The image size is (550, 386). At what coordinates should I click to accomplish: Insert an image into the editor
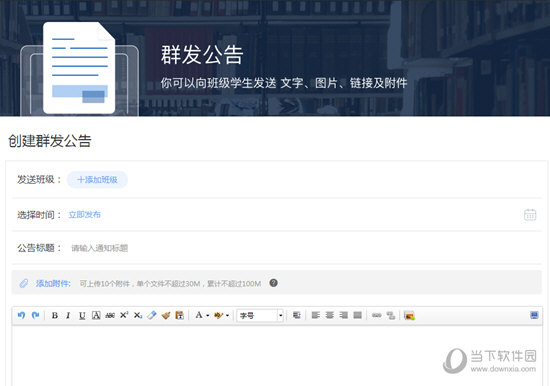[409, 315]
